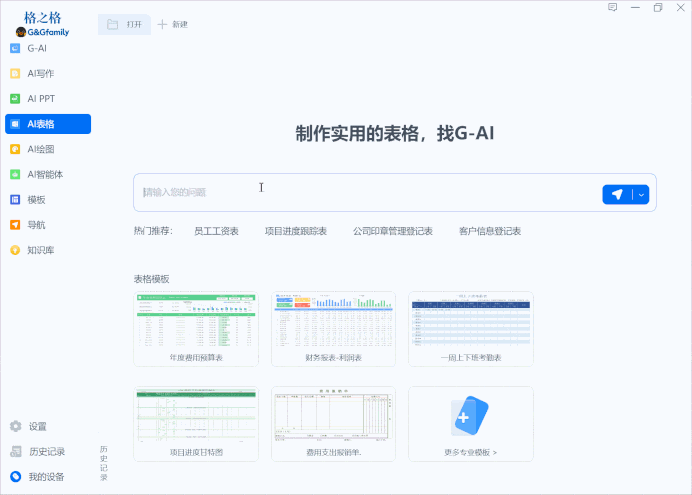Click the 模板 templates icon
The width and height of the screenshot is (692, 495).
(15, 199)
